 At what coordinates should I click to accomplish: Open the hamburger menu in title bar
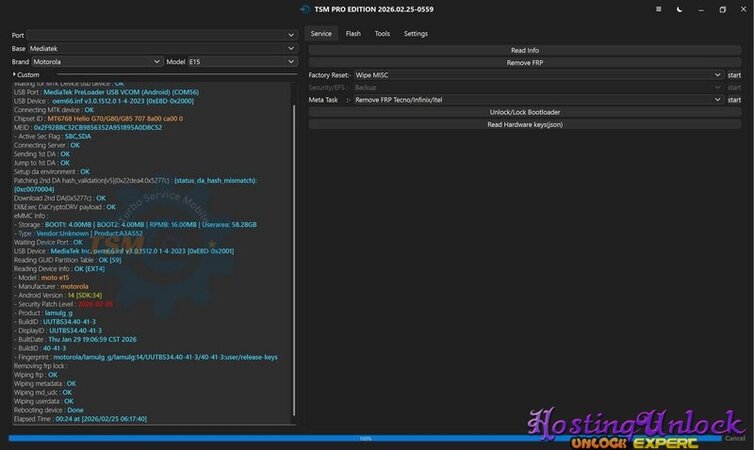658,9
